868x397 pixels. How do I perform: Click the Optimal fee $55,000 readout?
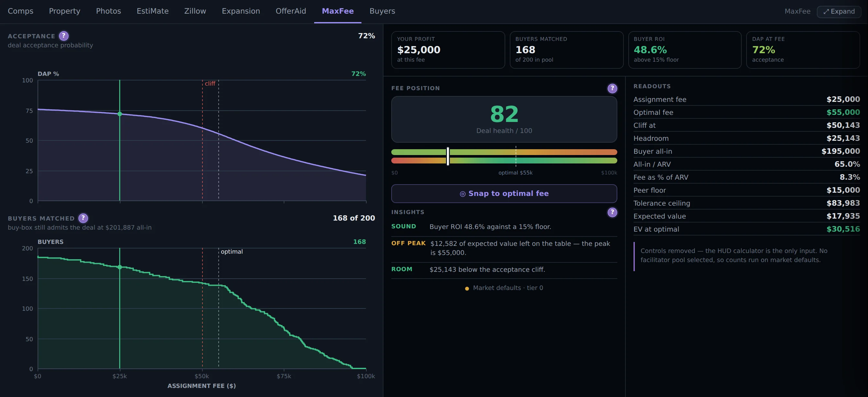(746, 112)
